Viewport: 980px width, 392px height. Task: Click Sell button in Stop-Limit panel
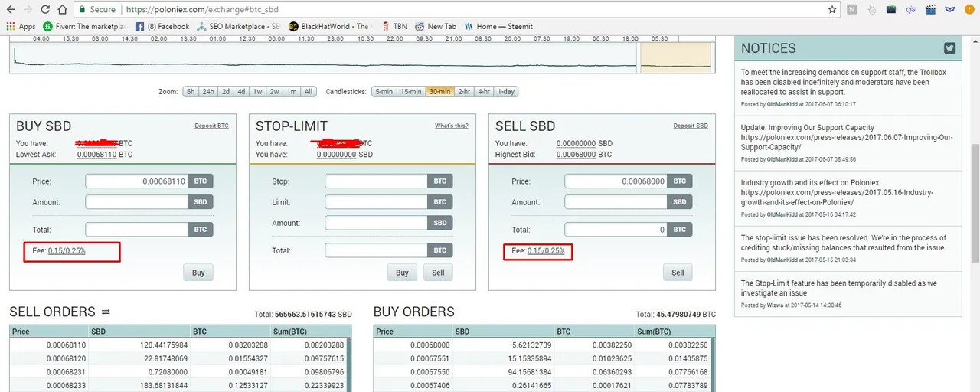click(x=438, y=272)
